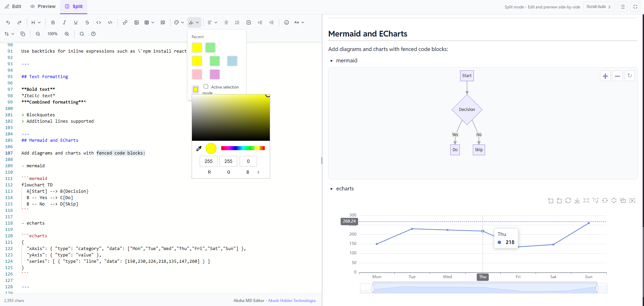Zoom in on the Mermaid diagram

tap(605, 76)
